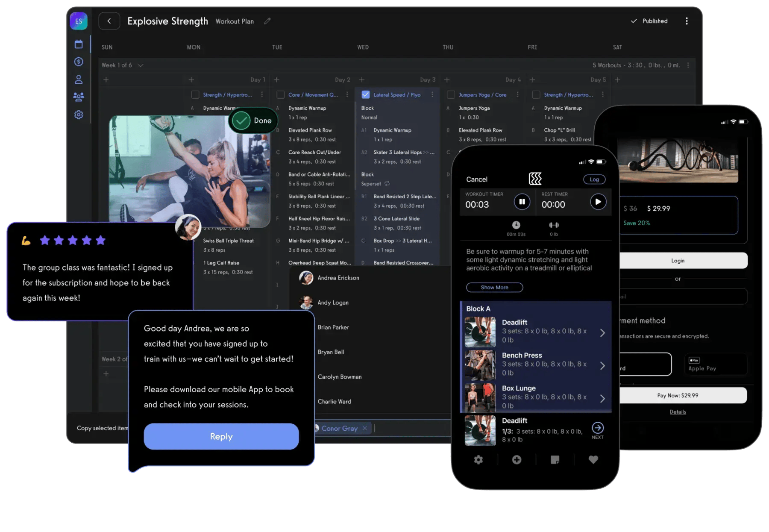Select the payments (dollar) icon in sidebar

79,62
